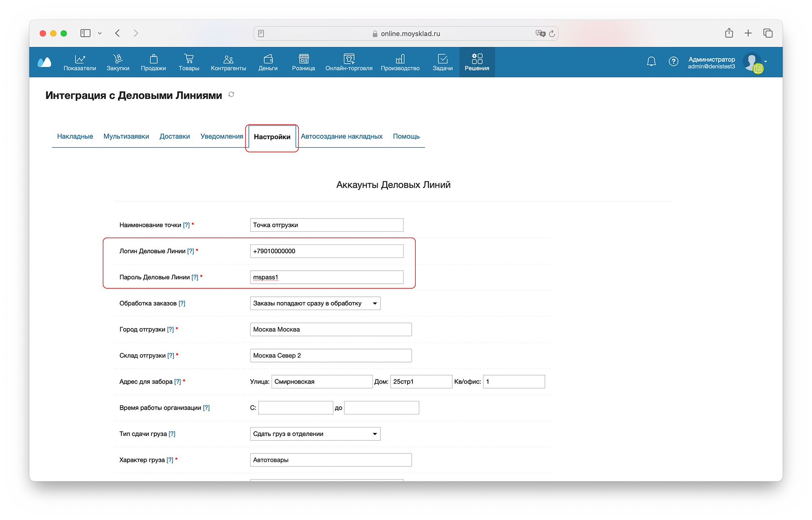Click the Пароль Деловые Линии input field
Viewport: 812px width, 520px height.
[x=326, y=277]
